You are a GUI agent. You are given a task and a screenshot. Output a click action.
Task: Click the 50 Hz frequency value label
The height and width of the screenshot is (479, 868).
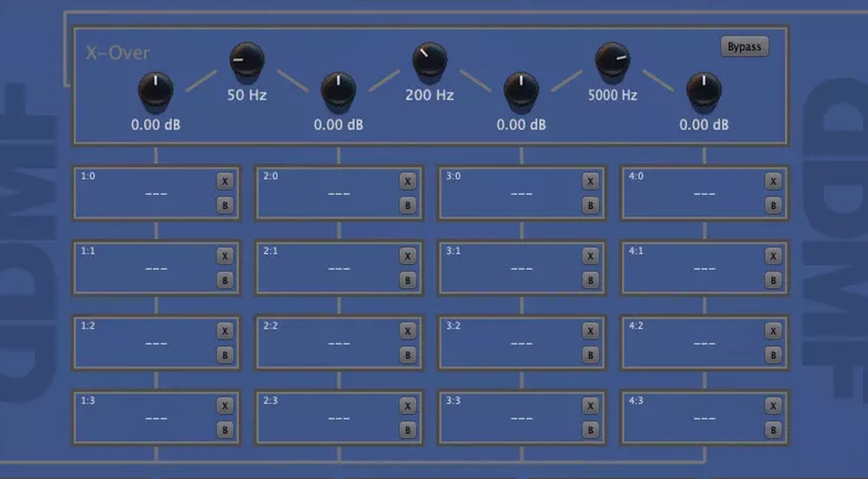click(x=247, y=95)
